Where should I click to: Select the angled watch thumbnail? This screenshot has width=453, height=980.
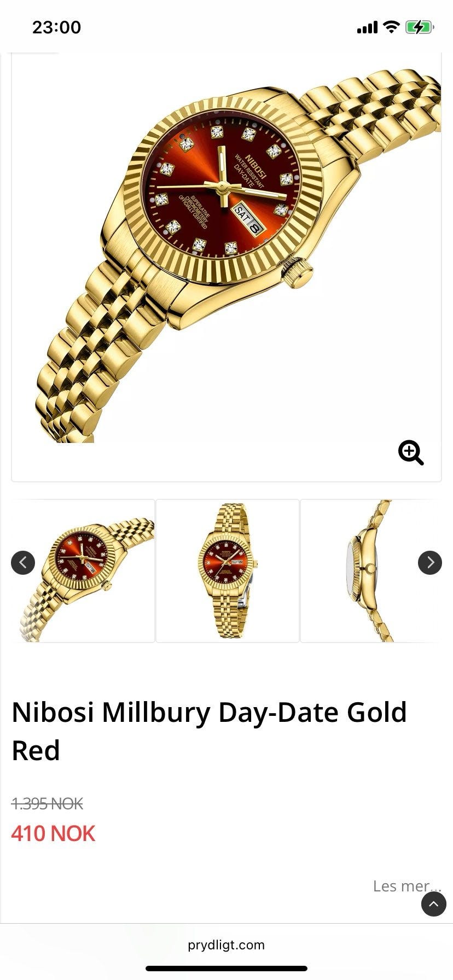click(83, 570)
